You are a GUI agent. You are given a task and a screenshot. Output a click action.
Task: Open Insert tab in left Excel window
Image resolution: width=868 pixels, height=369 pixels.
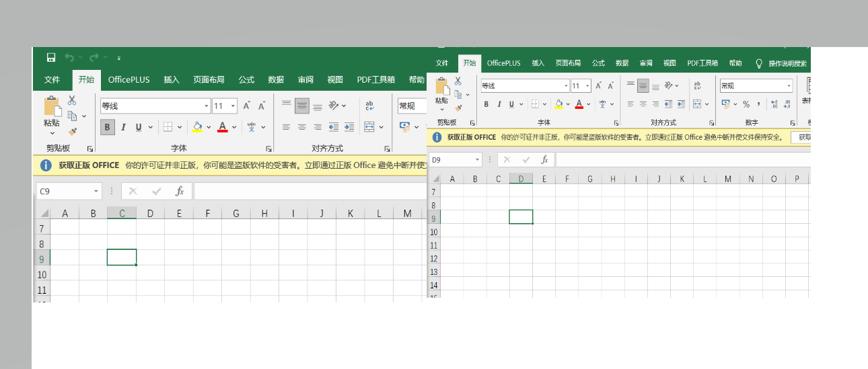[x=172, y=80]
